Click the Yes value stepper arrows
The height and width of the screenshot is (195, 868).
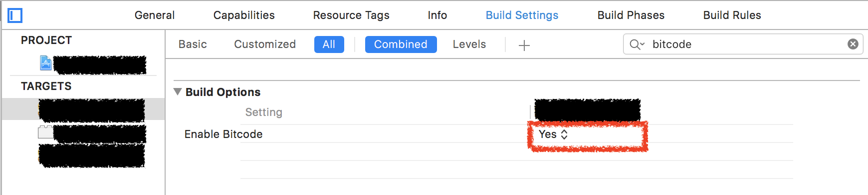pos(564,134)
